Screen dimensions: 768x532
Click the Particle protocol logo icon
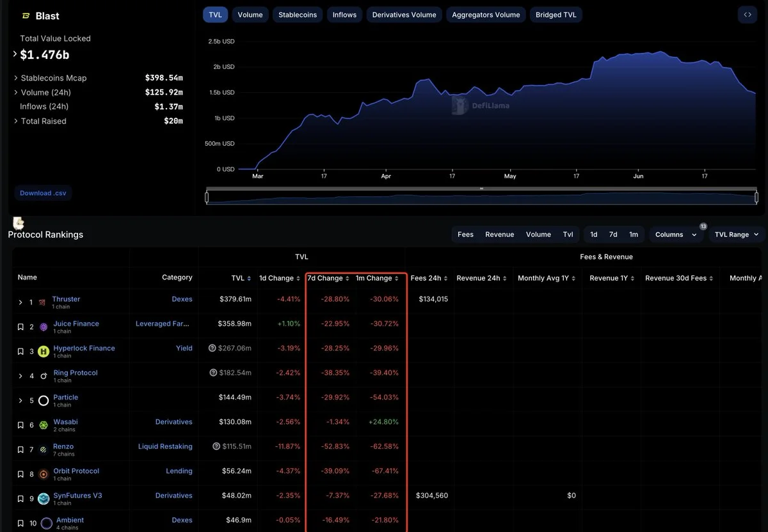click(44, 400)
